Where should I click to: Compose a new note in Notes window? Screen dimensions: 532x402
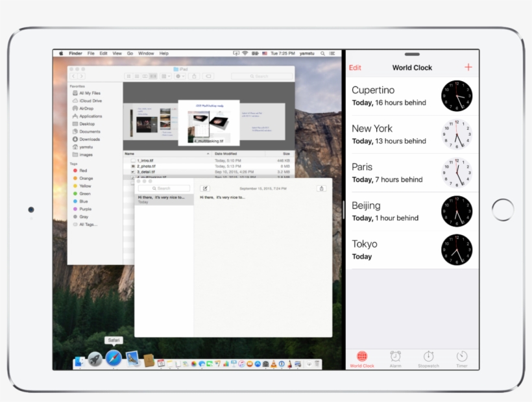[205, 188]
